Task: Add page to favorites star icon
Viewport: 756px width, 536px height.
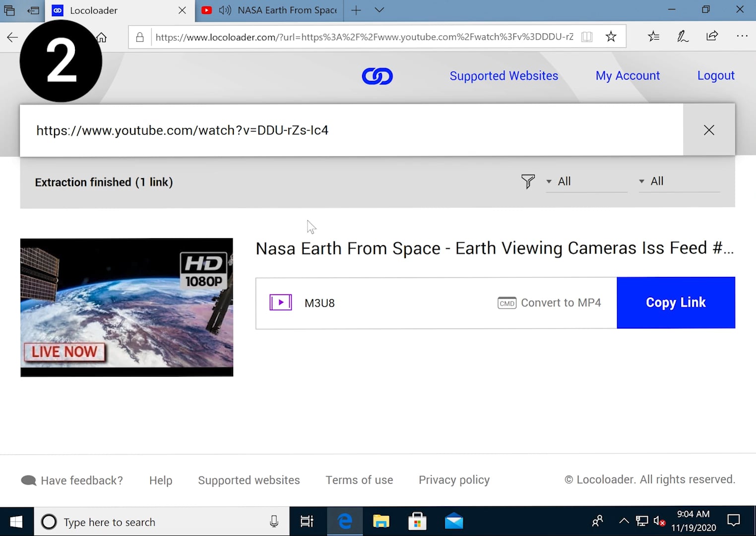Action: tap(611, 36)
